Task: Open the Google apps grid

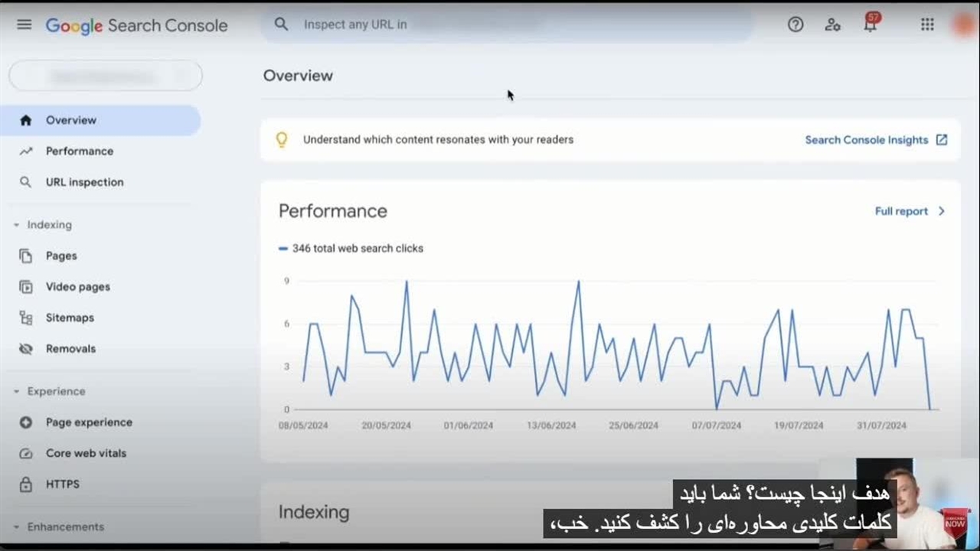Action: (927, 24)
